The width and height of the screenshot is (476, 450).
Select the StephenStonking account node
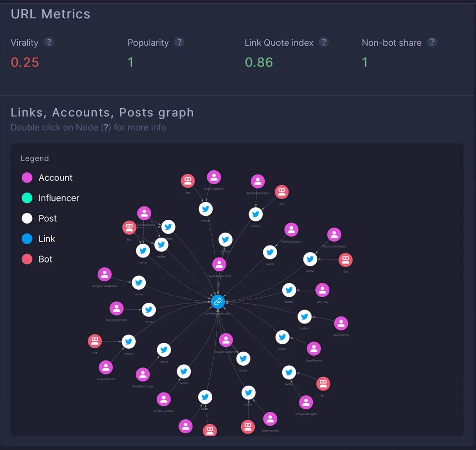point(258,182)
